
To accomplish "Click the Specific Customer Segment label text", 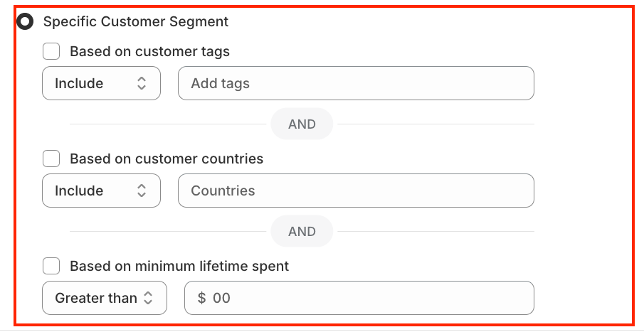I will pyautogui.click(x=136, y=21).
